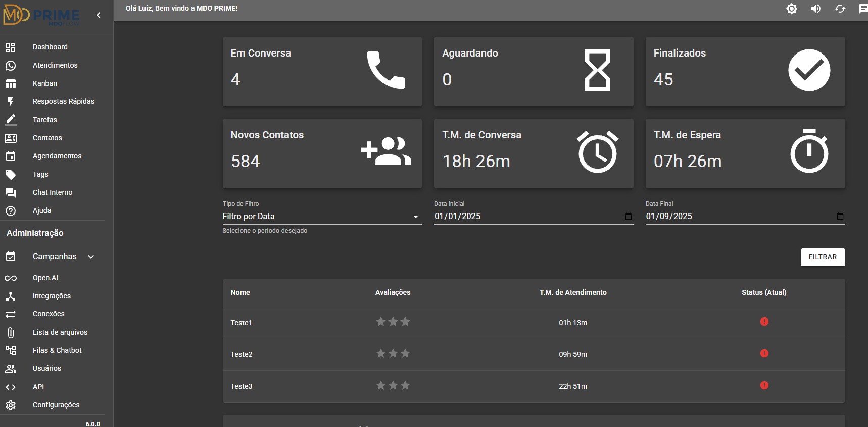Viewport: 868px width, 427px height.
Task: Click Teste2 red status indicator
Action: pos(764,353)
